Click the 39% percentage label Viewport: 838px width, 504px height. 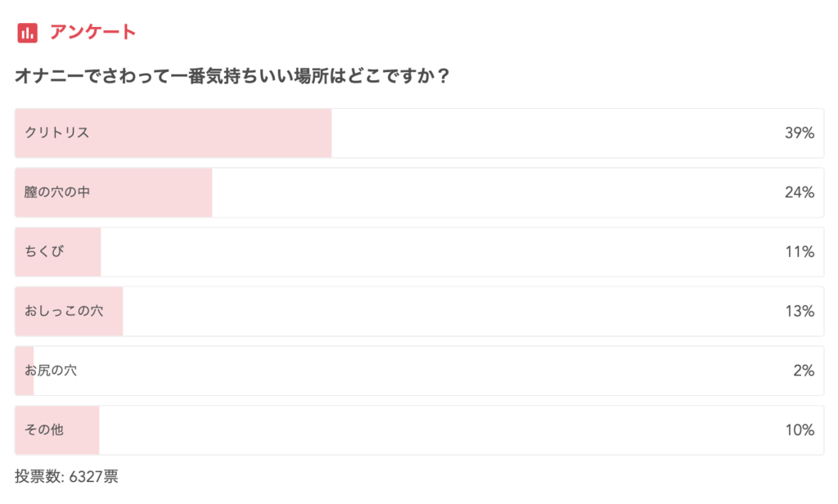(x=800, y=133)
